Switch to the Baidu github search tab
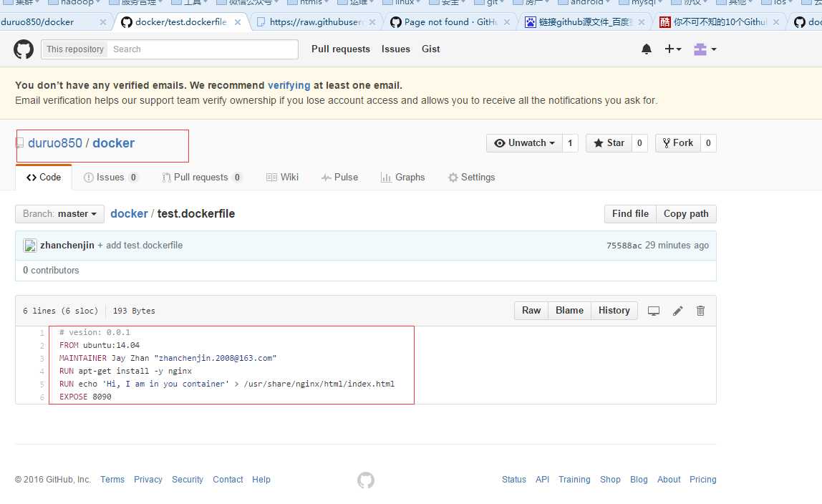Screen dimensions: 822x504 tap(584, 22)
